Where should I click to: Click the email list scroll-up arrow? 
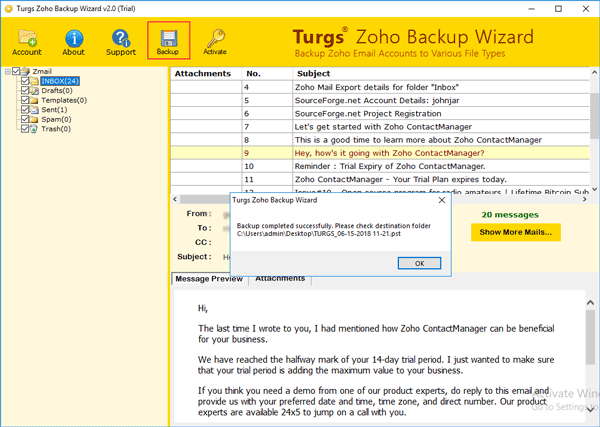pyautogui.click(x=594, y=72)
